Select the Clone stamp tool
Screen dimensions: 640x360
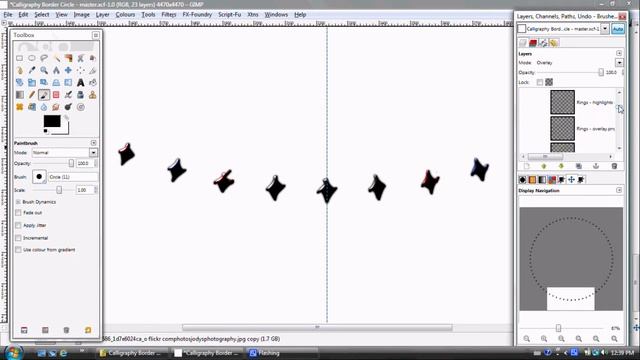tap(93, 95)
